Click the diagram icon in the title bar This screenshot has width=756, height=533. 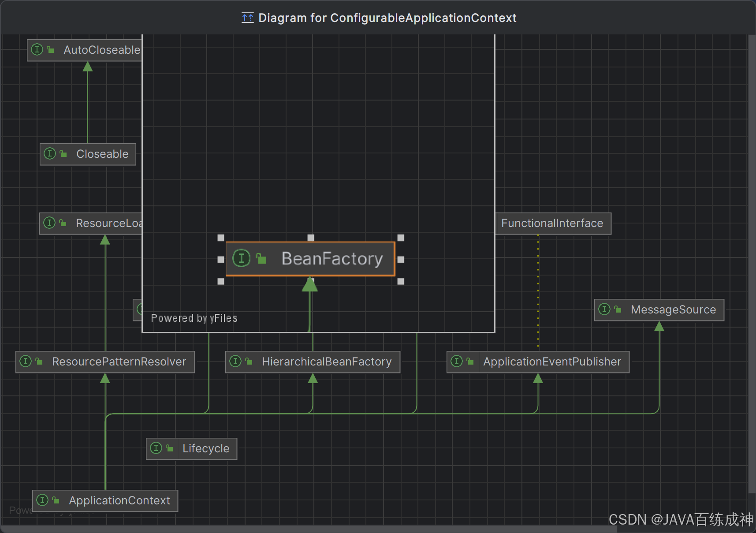(248, 18)
